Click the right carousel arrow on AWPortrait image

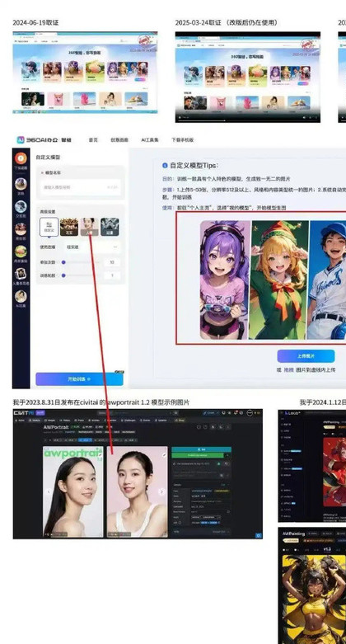click(x=161, y=491)
